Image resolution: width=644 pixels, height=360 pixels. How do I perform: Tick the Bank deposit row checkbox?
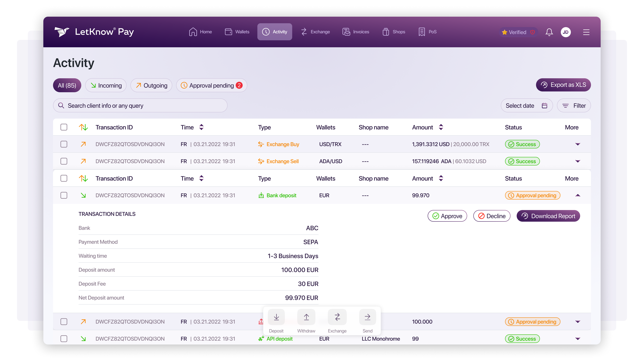64,195
